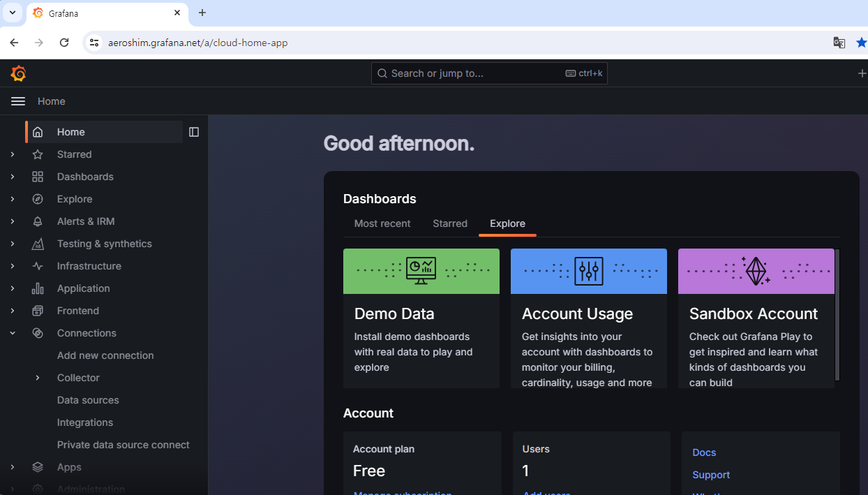868x495 pixels.
Task: Expand the Apps section chevron
Action: [x=13, y=467]
